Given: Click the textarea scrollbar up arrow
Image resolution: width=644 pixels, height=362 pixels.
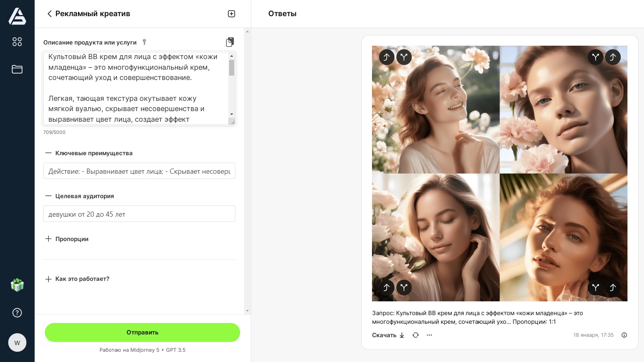Looking at the screenshot, I should pyautogui.click(x=232, y=56).
